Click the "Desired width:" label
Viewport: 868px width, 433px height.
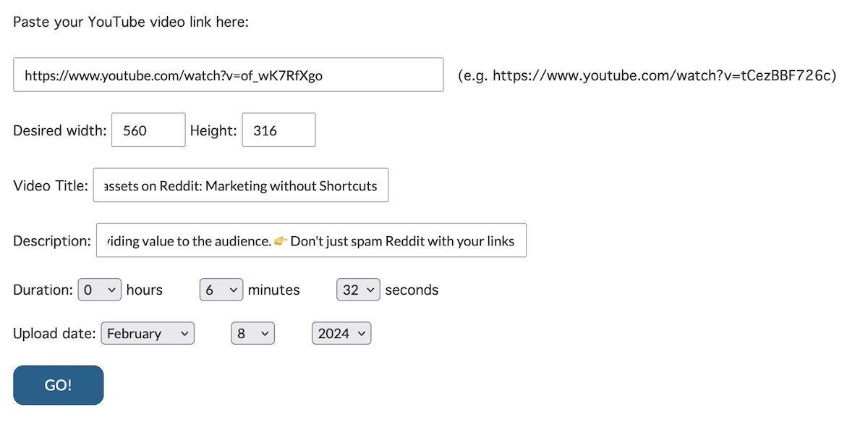click(60, 131)
